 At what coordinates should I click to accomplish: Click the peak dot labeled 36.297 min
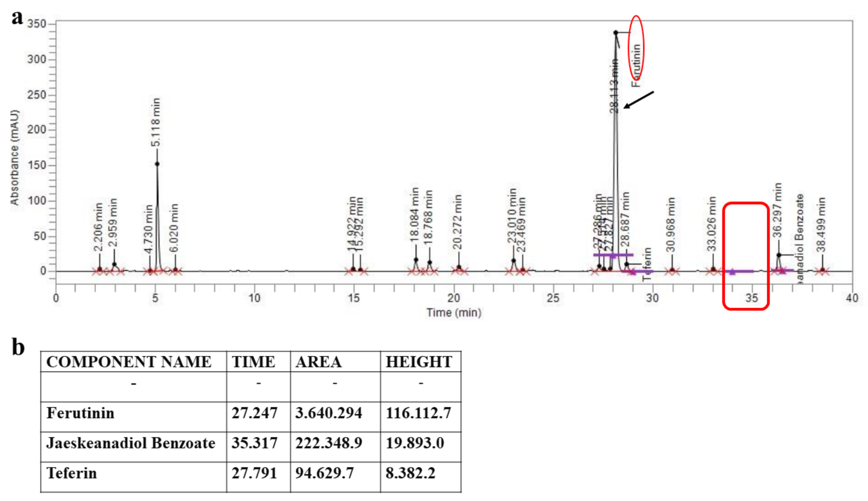(779, 255)
